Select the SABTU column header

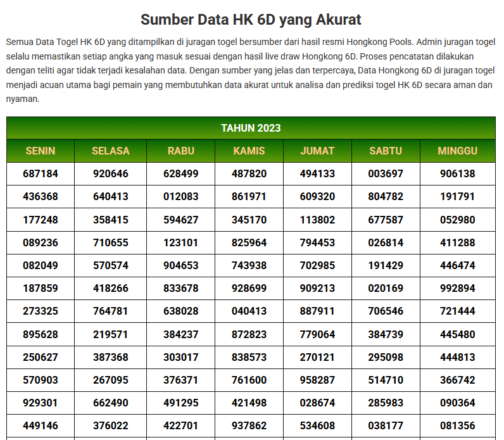[x=386, y=151]
